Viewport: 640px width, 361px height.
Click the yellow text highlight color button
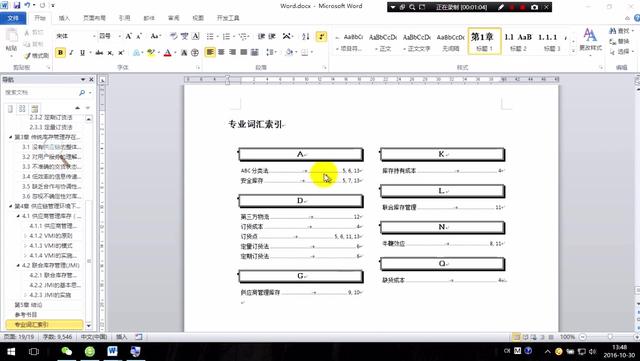pyautogui.click(x=151, y=53)
